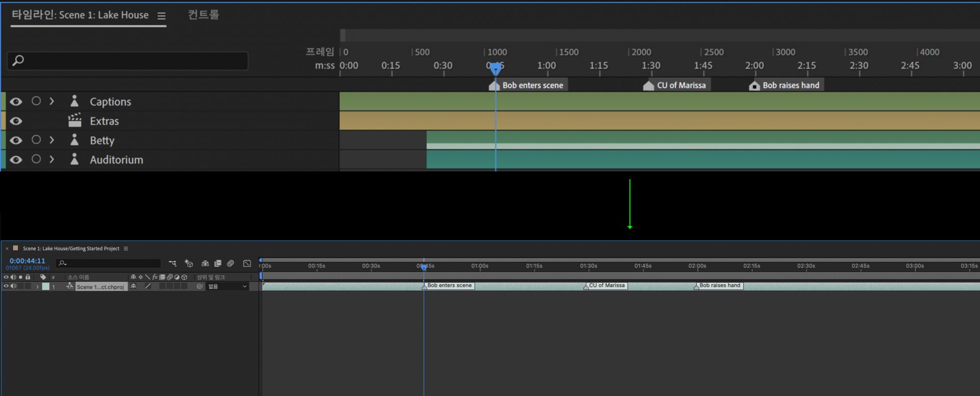Click the Draft 3D icon
This screenshot has height=396, width=980.
pyautogui.click(x=189, y=263)
